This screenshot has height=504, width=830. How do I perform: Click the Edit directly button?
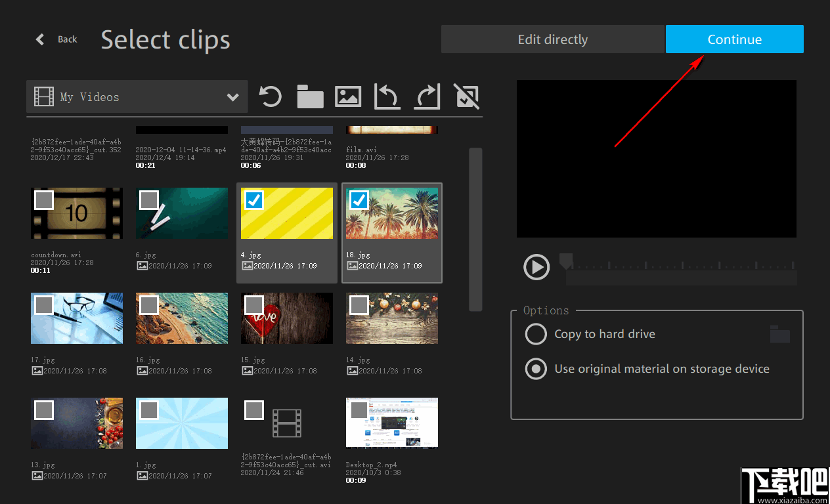[552, 39]
